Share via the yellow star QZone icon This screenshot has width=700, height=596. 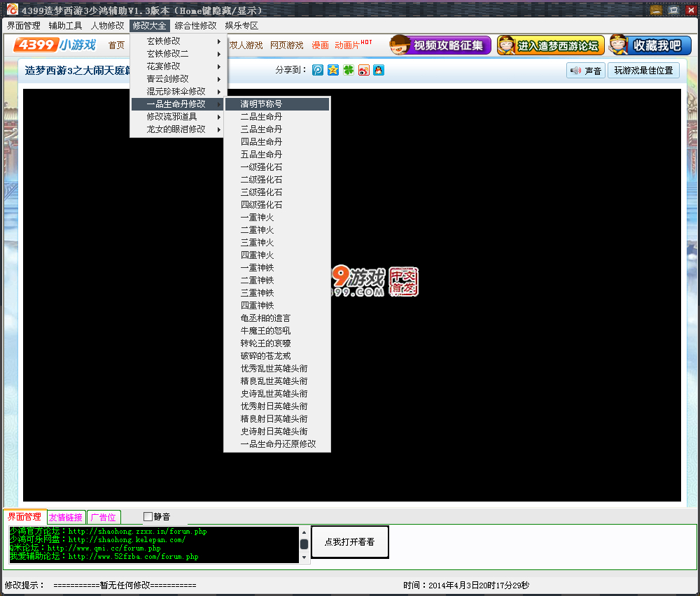point(333,70)
